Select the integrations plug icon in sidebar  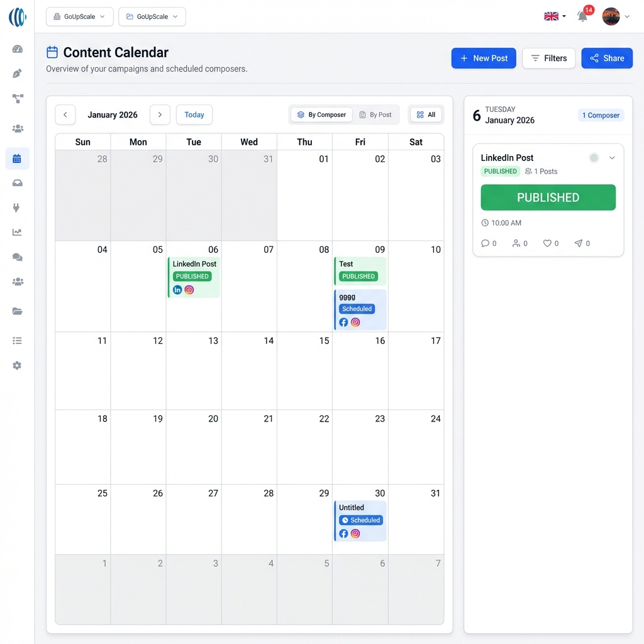[17, 208]
